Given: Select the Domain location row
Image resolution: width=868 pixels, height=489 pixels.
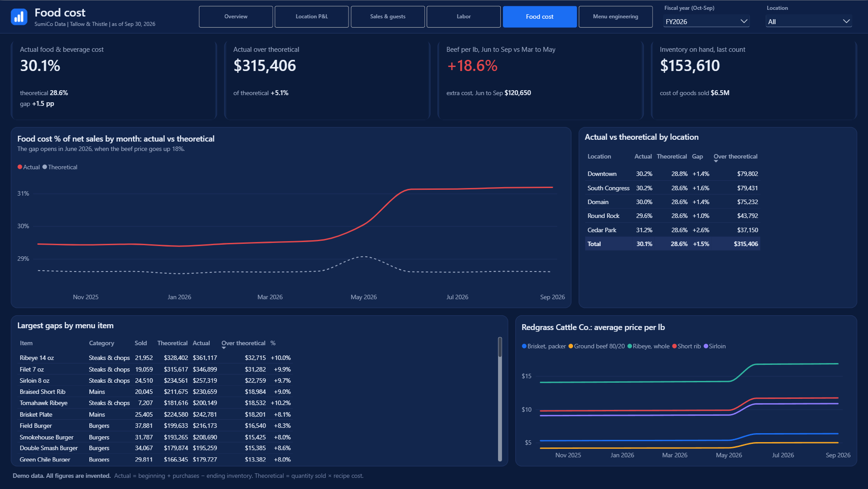Looking at the screenshot, I should point(673,202).
